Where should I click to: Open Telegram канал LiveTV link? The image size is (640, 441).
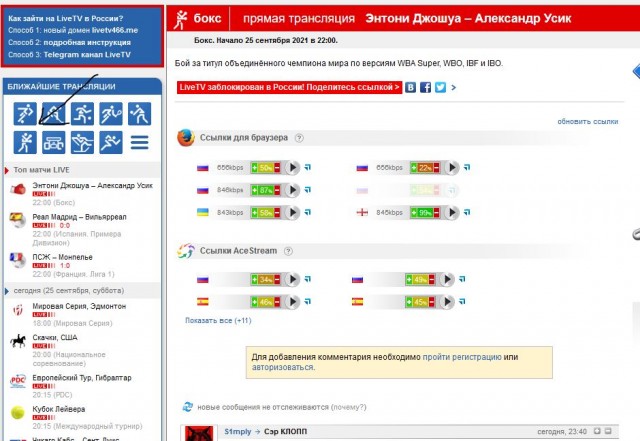[87, 55]
